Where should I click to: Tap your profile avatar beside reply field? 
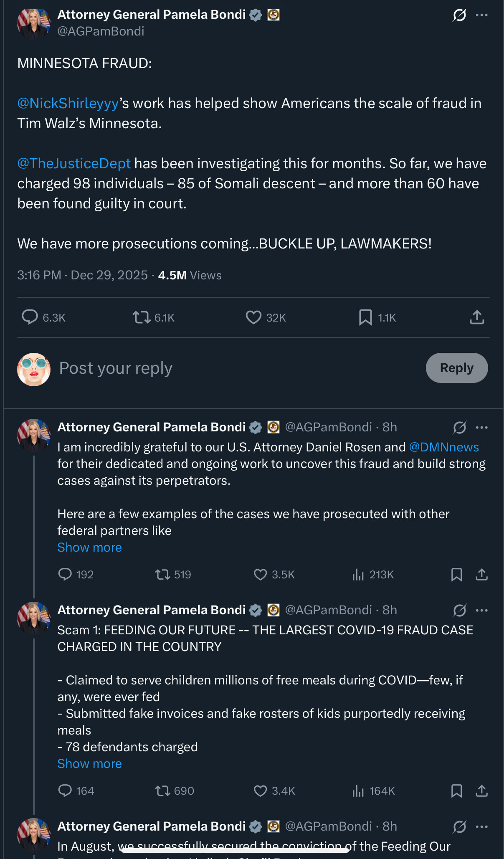[34, 369]
